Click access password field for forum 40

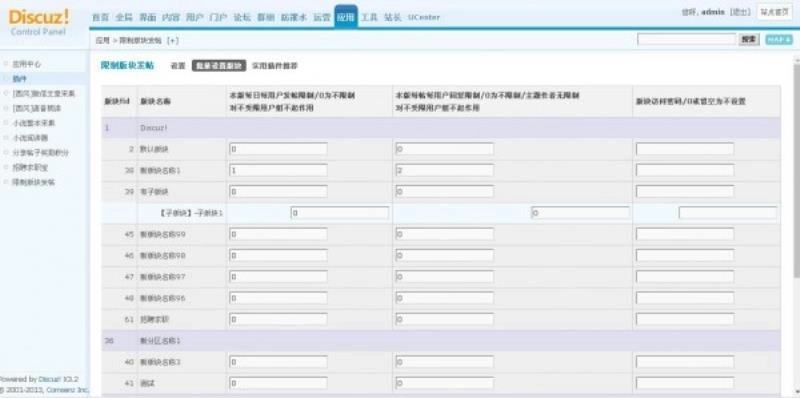[x=685, y=362]
